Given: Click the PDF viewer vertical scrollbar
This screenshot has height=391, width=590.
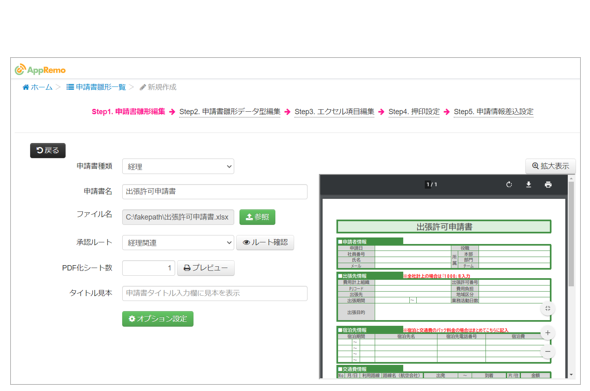Looking at the screenshot, I should (x=571, y=234).
